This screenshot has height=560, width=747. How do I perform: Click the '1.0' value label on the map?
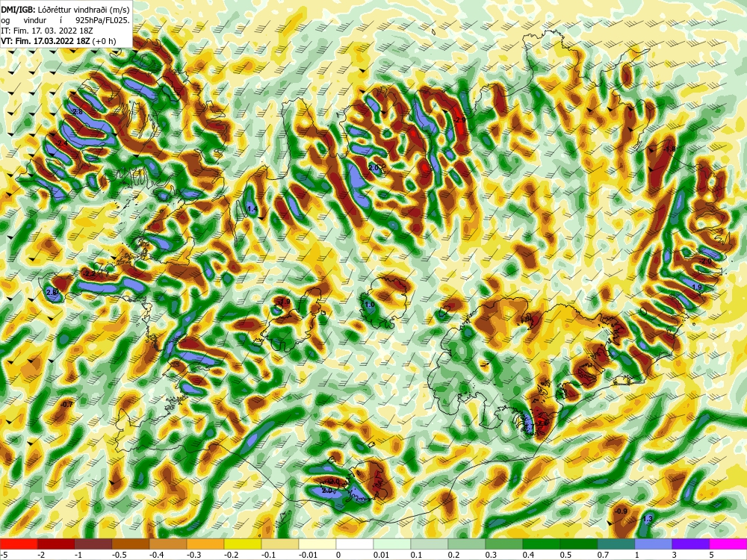[369, 305]
